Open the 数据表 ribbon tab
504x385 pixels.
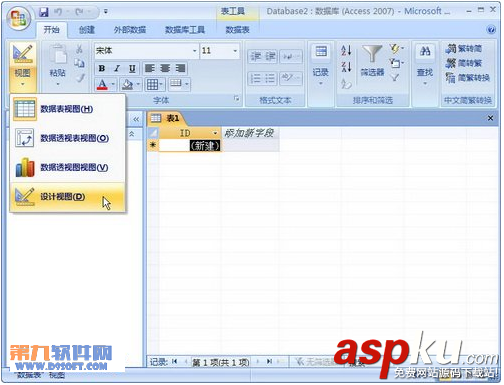[237, 30]
